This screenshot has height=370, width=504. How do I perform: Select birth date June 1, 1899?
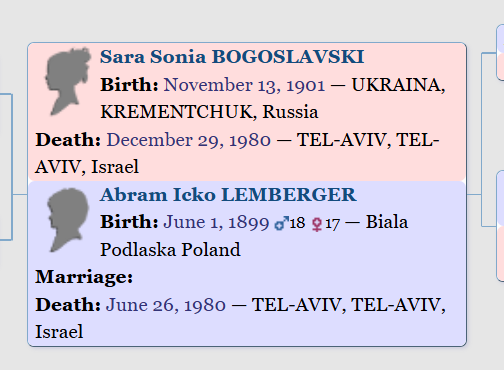click(x=216, y=222)
